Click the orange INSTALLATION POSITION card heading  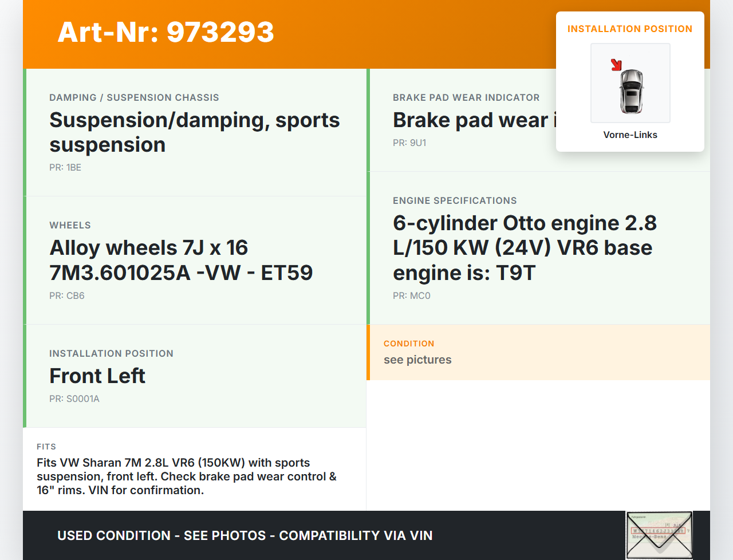[629, 29]
